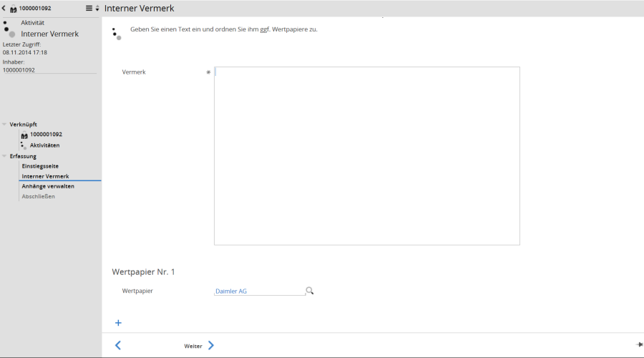Open linked item 1000001092 under Verknüpft
Image resolution: width=644 pixels, height=358 pixels.
(46, 135)
